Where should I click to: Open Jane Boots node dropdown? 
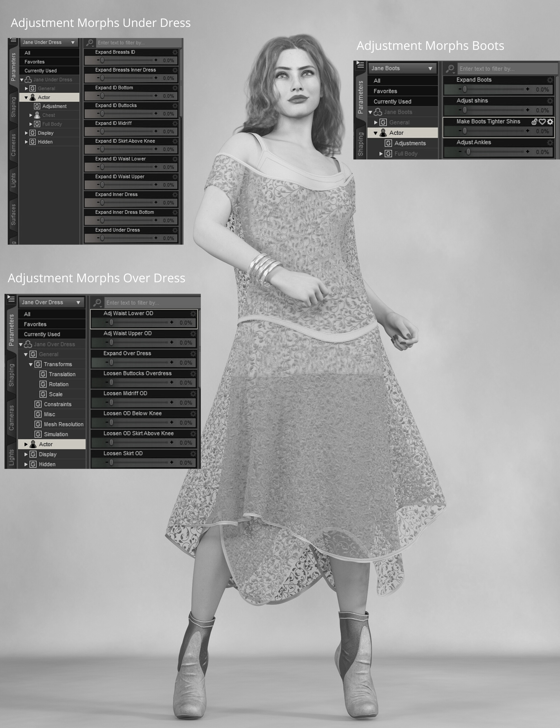pyautogui.click(x=402, y=68)
